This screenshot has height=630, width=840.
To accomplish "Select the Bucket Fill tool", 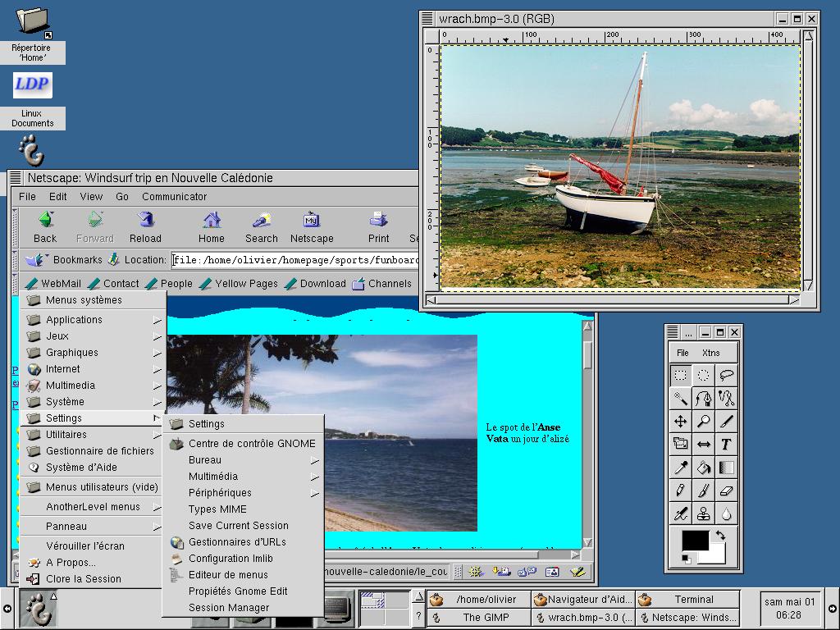I will tap(703, 467).
